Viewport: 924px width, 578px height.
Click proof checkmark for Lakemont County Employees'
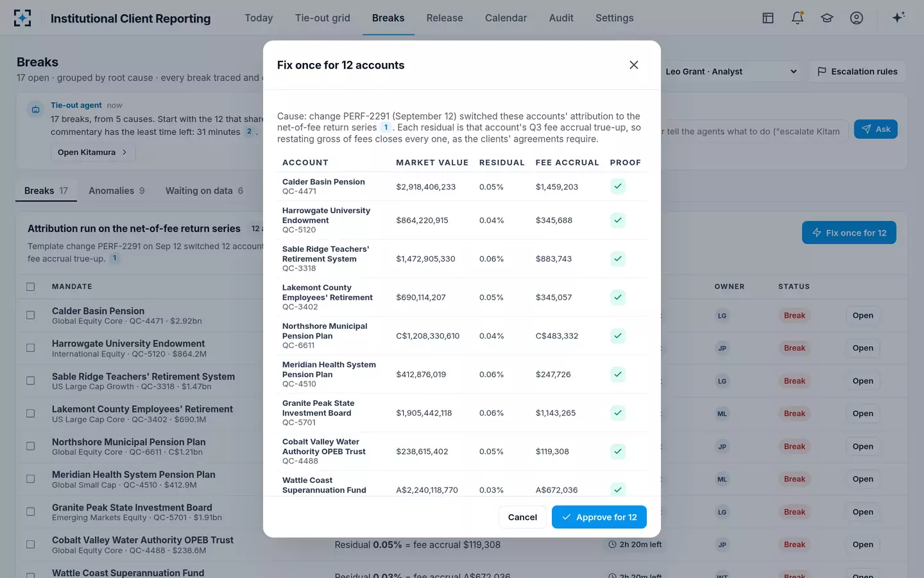click(618, 297)
